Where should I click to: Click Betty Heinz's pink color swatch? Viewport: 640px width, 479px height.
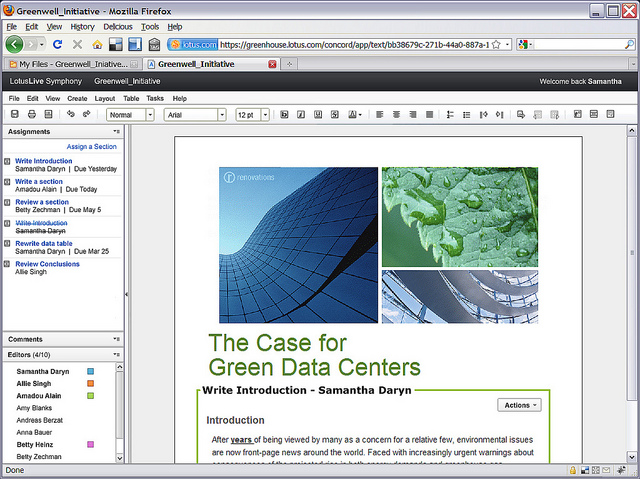point(91,444)
